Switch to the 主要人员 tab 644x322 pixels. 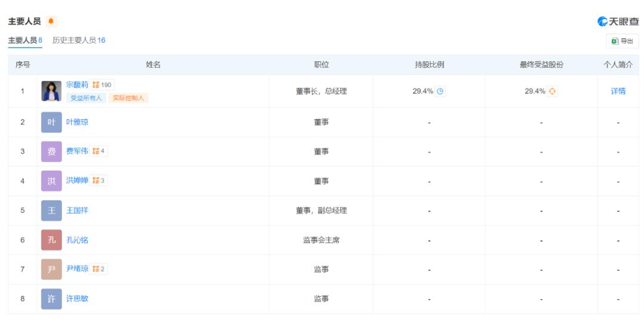tap(24, 41)
